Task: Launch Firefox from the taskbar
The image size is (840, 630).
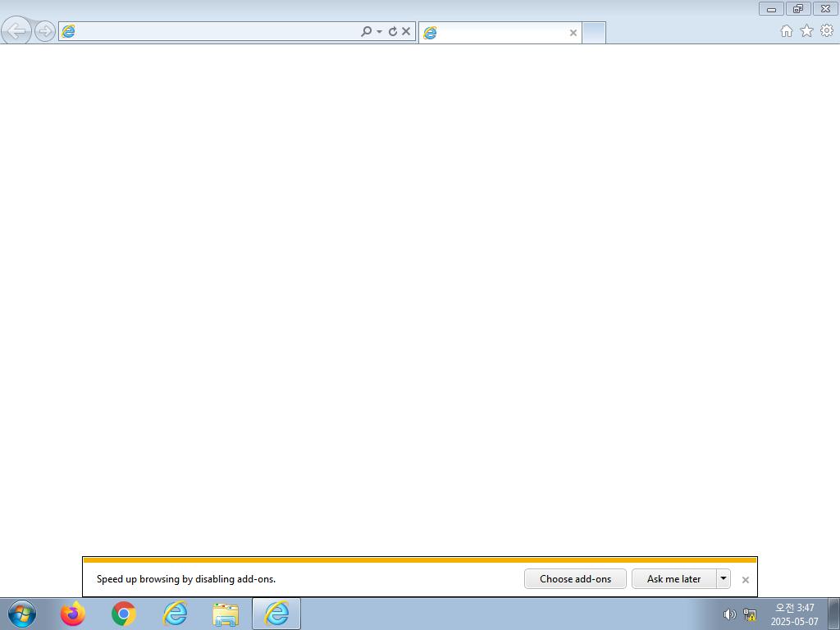Action: click(73, 614)
